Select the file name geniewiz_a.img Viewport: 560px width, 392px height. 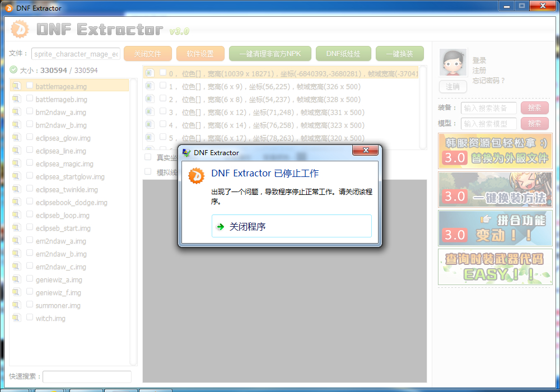point(59,279)
